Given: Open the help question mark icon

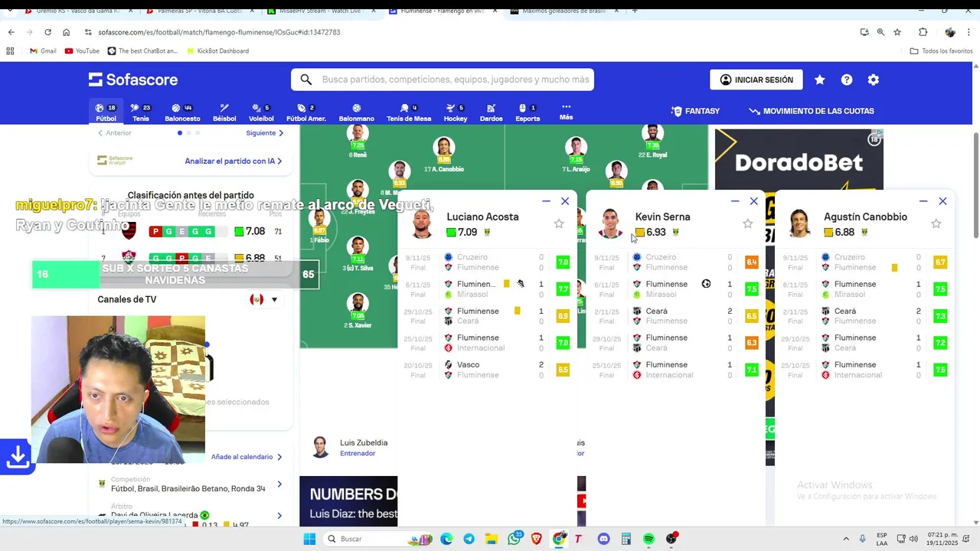Looking at the screenshot, I should pos(847,80).
